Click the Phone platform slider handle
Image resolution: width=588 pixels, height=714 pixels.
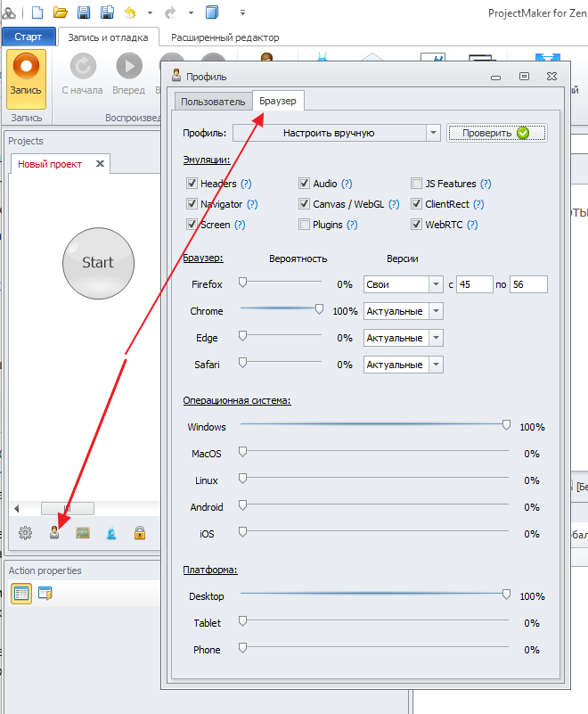tap(243, 648)
